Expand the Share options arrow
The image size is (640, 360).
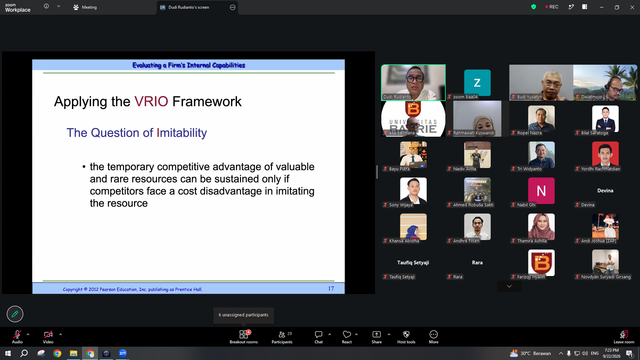389,334
